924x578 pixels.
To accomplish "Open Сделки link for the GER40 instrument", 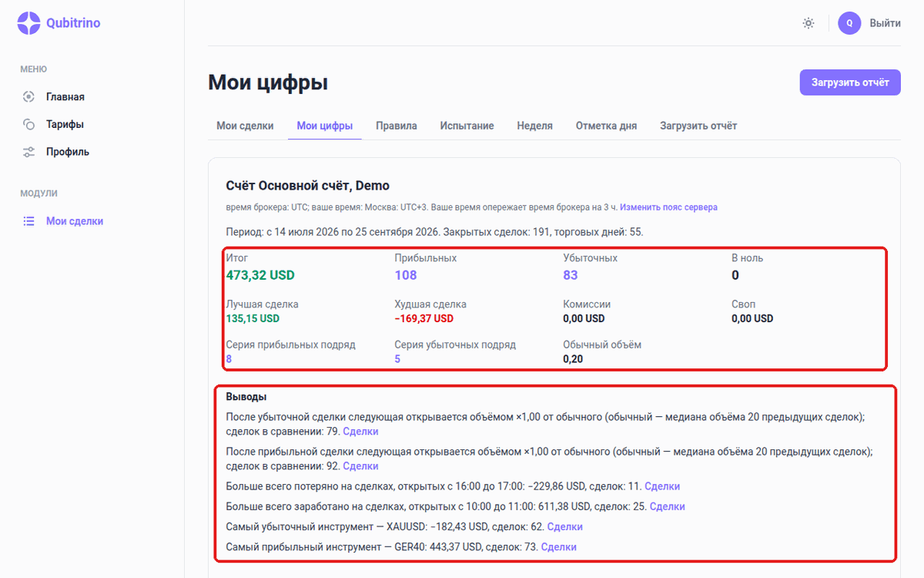I will (x=559, y=547).
